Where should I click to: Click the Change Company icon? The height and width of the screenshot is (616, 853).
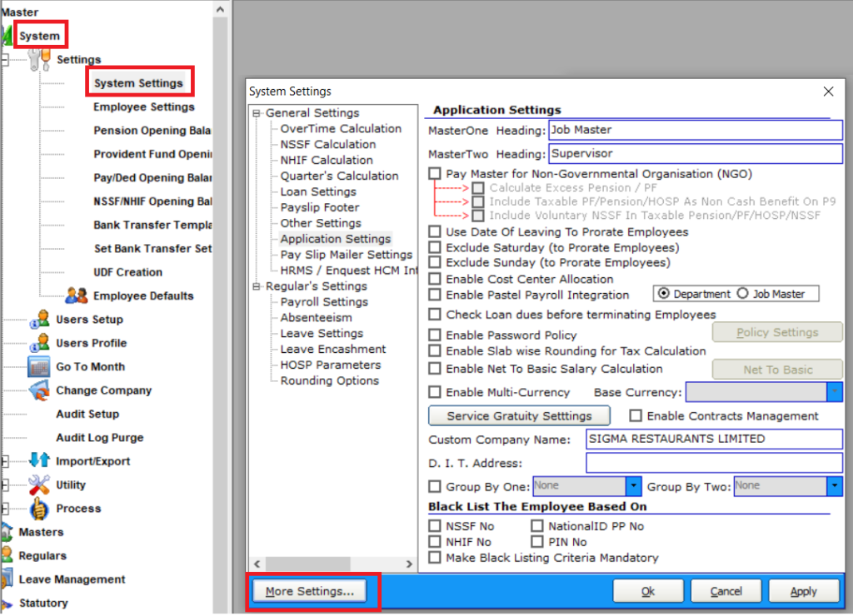pos(39,390)
